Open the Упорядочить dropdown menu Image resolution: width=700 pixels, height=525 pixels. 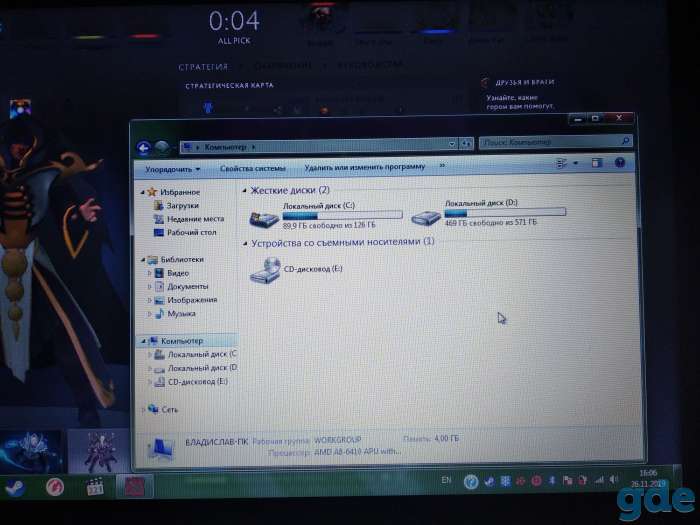point(172,170)
